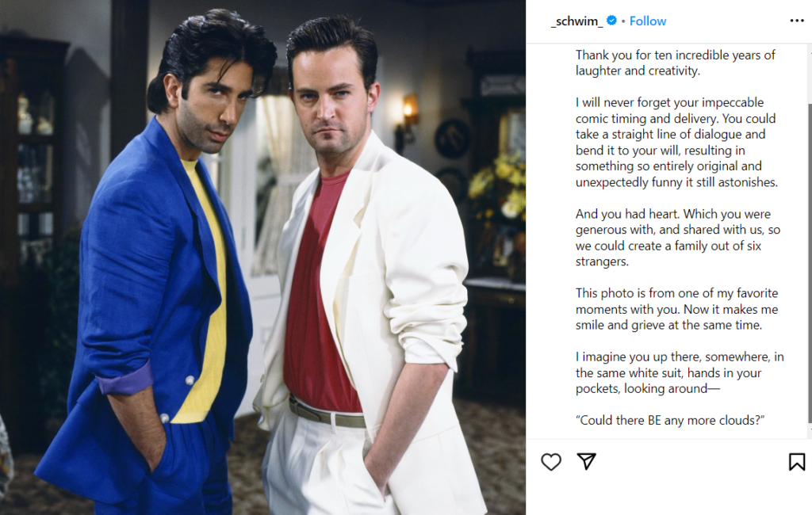Click the "Could there BE any more clouds?" quote

[x=669, y=420]
